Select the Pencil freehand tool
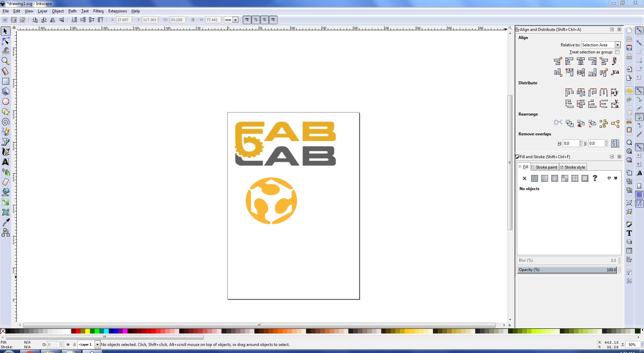This screenshot has height=353, width=644. 6,132
